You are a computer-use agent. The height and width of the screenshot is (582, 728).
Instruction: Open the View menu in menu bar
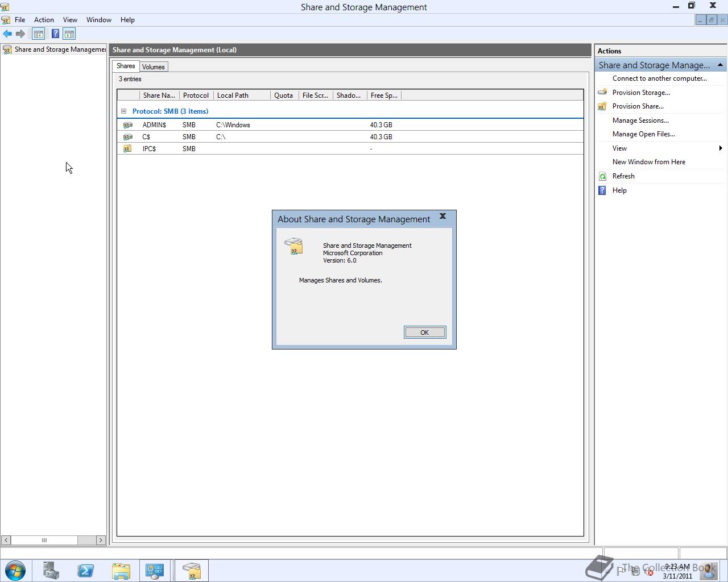tap(70, 20)
